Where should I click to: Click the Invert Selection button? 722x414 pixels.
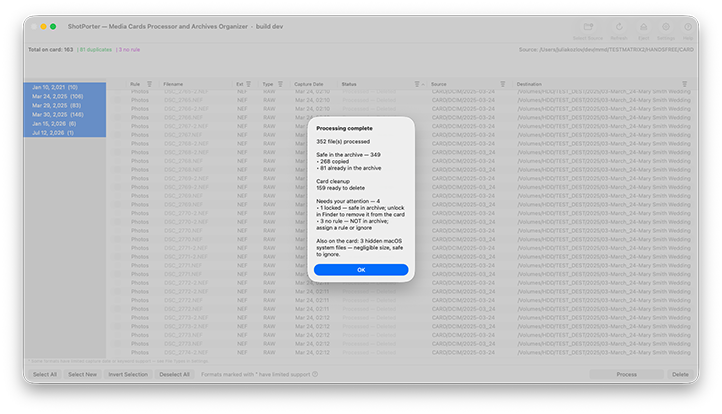[x=128, y=374]
